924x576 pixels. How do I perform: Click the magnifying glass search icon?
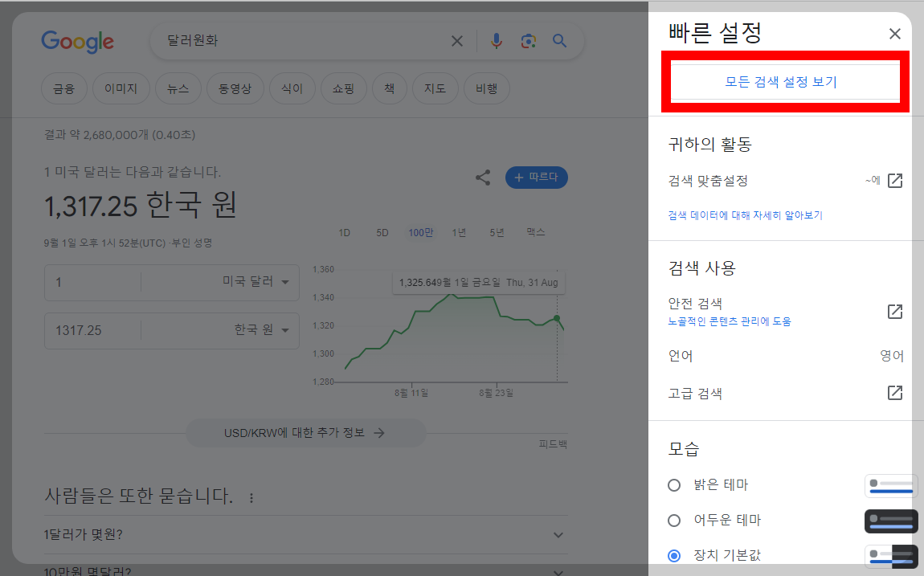pyautogui.click(x=560, y=41)
